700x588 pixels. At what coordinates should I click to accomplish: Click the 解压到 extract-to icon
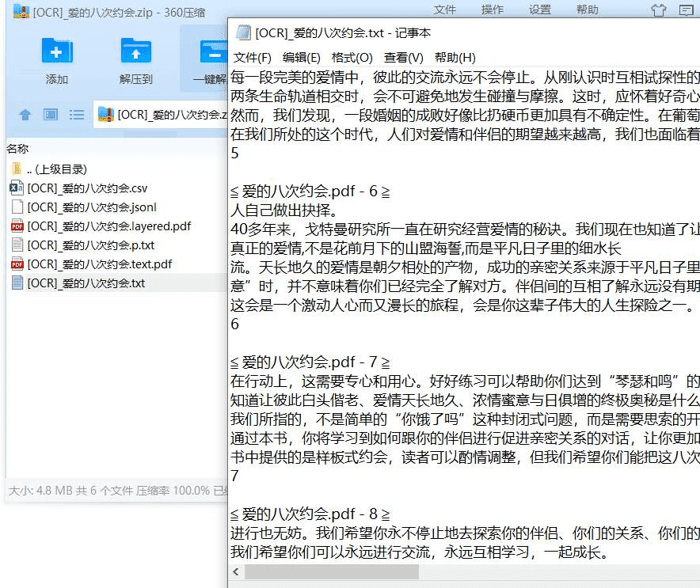[x=135, y=51]
